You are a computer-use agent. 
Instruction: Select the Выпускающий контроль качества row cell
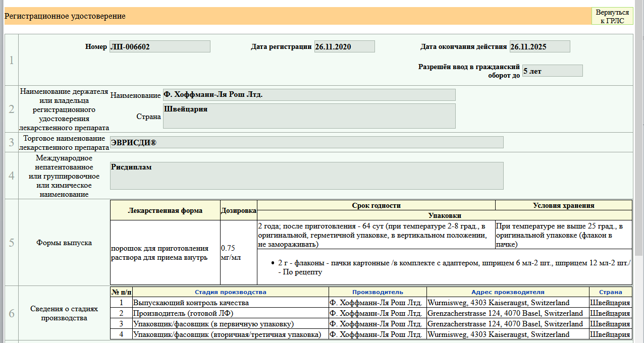[230, 303]
